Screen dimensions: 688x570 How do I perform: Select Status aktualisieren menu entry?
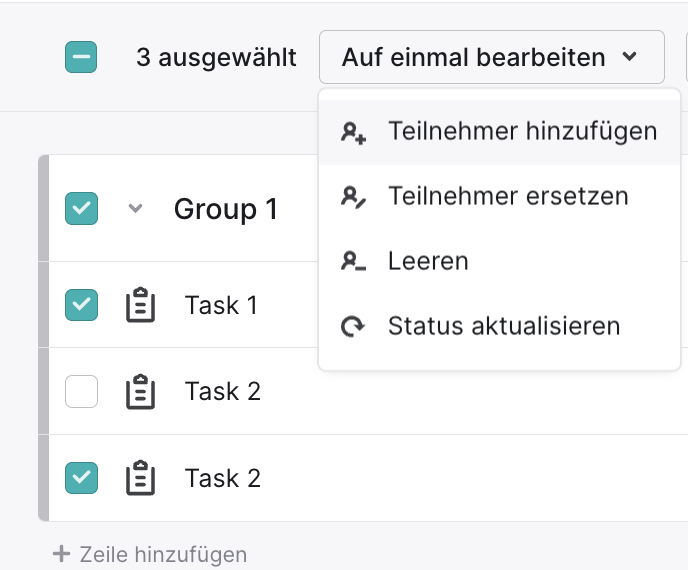(x=499, y=326)
